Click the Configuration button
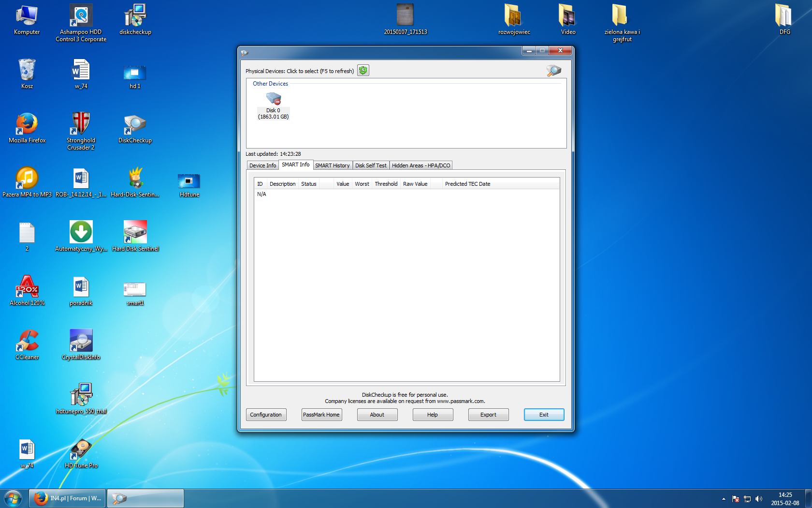The height and width of the screenshot is (508, 812). click(x=266, y=415)
